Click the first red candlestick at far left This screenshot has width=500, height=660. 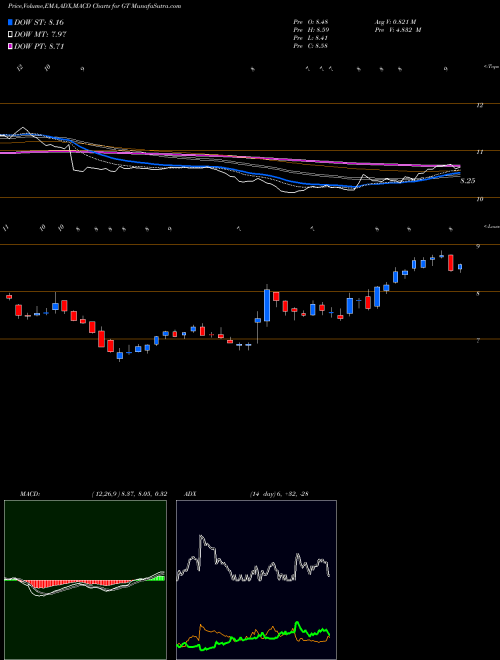9,297
